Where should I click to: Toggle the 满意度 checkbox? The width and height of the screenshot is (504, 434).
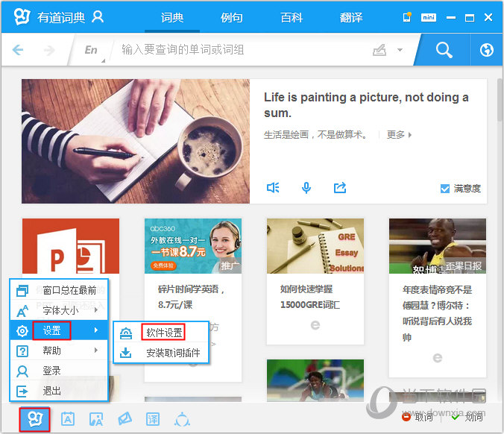(445, 189)
